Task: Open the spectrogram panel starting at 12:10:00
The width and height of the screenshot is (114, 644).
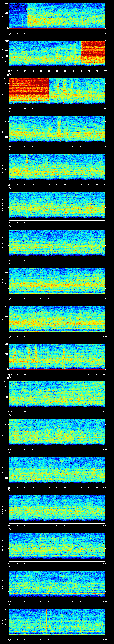Action: point(57,356)
